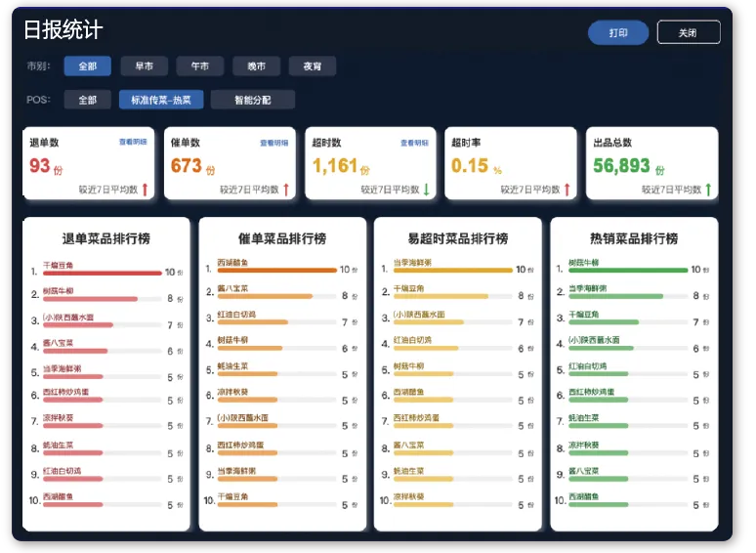
Task: Click the green bar for 树菇牛柳 in 热销 ranking
Action: [628, 271]
